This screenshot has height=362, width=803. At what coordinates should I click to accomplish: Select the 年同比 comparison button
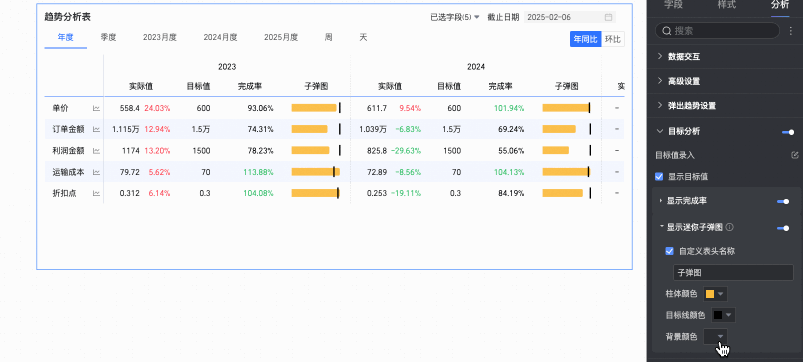[585, 39]
